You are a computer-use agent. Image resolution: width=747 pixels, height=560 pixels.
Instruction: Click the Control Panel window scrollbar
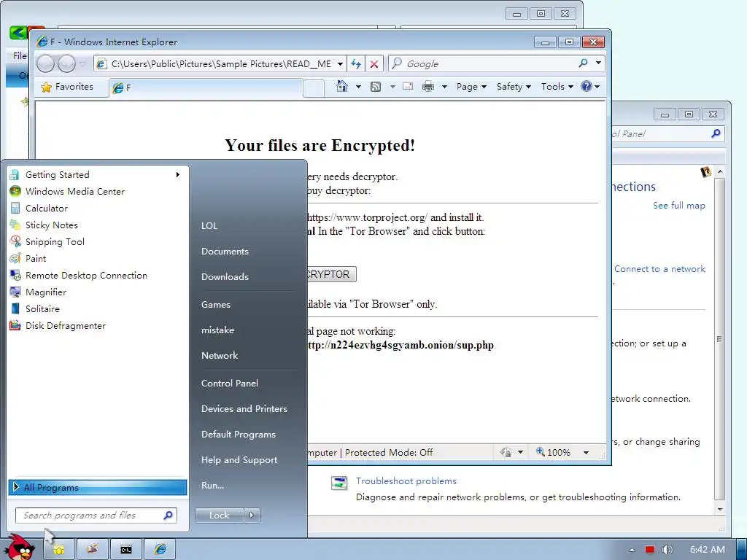(720, 339)
